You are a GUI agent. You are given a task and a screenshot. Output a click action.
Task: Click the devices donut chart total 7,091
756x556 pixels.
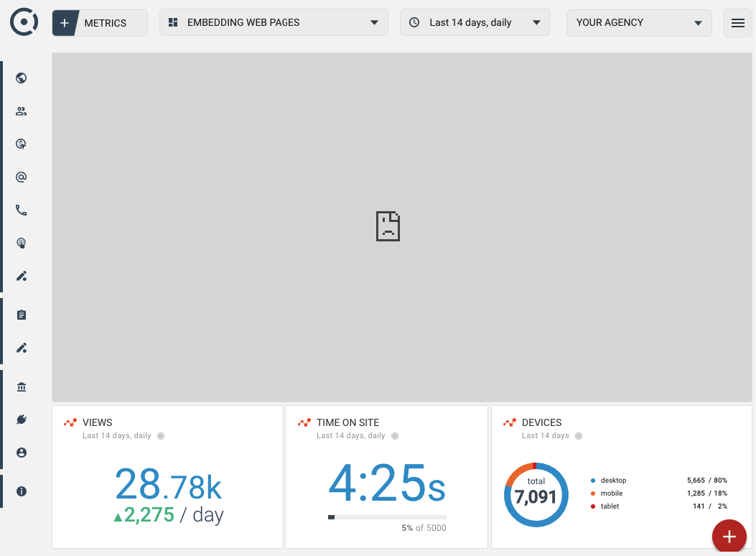(536, 495)
